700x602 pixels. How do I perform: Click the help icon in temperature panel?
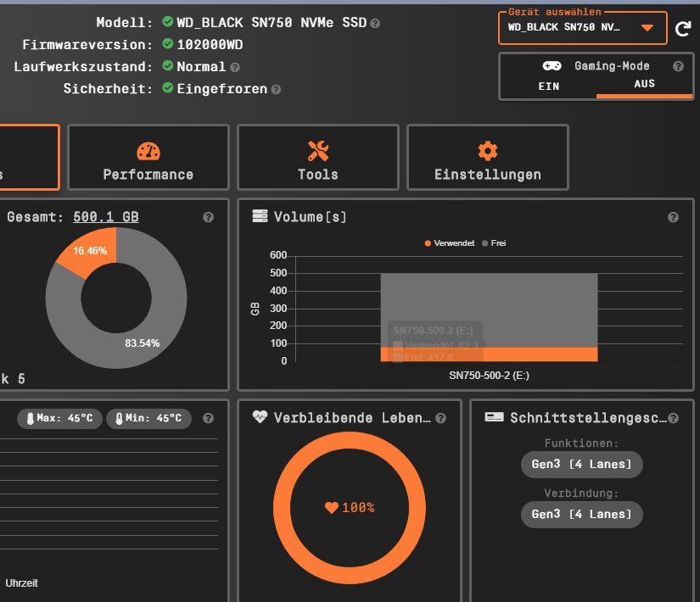coord(208,418)
